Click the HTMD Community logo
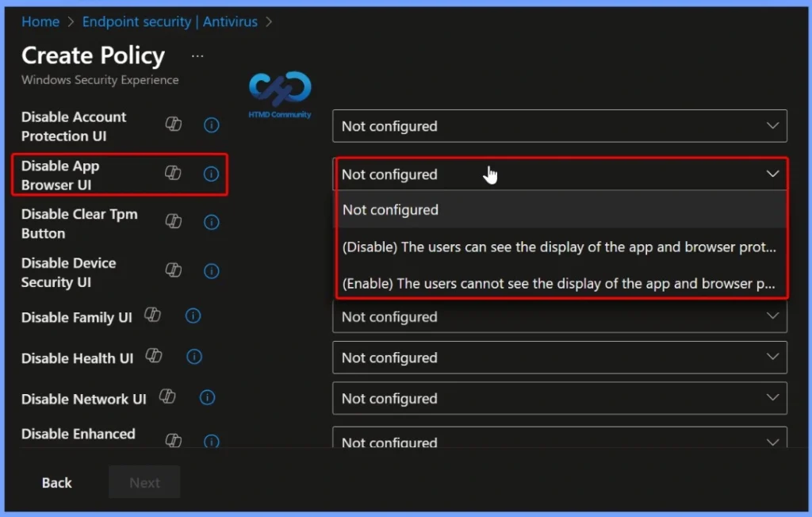This screenshot has width=812, height=517. 278,91
